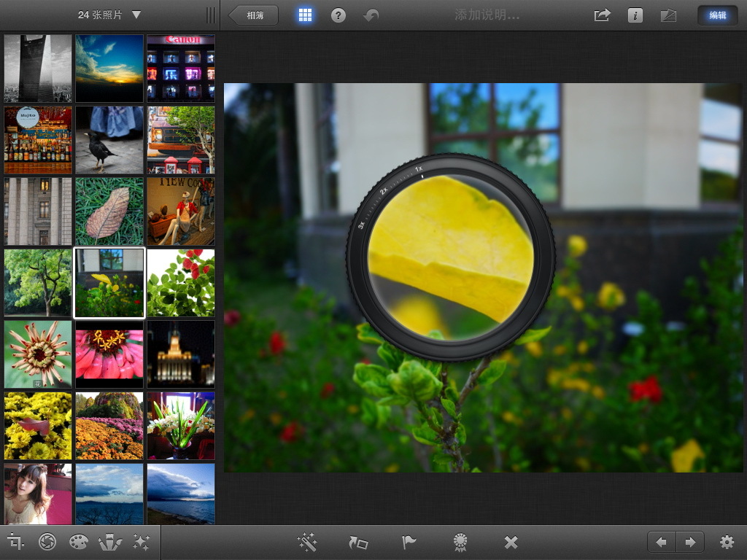Toggle show original photo icon

pyautogui.click(x=668, y=15)
